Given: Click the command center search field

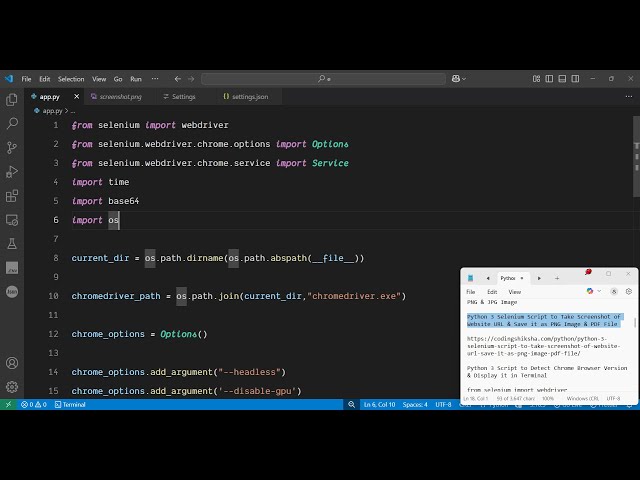Looking at the screenshot, I should tap(323, 79).
